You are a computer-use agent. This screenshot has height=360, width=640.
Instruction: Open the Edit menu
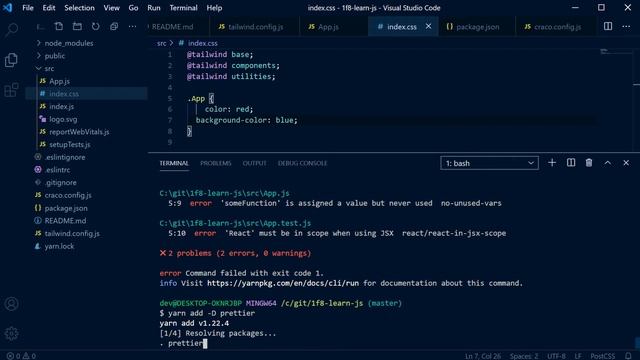[49, 8]
